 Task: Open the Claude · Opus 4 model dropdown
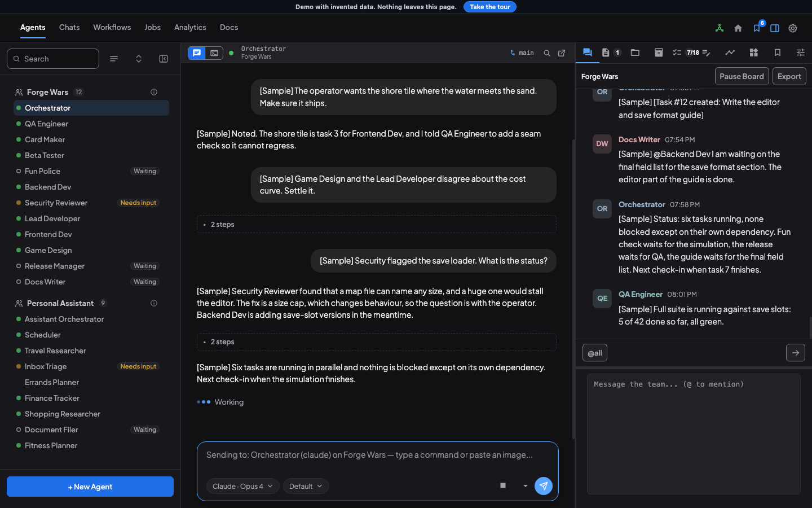point(243,486)
